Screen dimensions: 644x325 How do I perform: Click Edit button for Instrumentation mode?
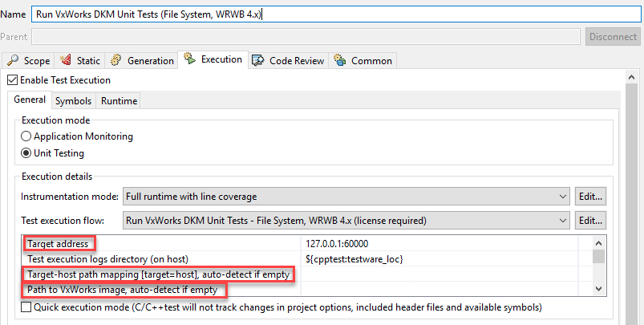[590, 197]
